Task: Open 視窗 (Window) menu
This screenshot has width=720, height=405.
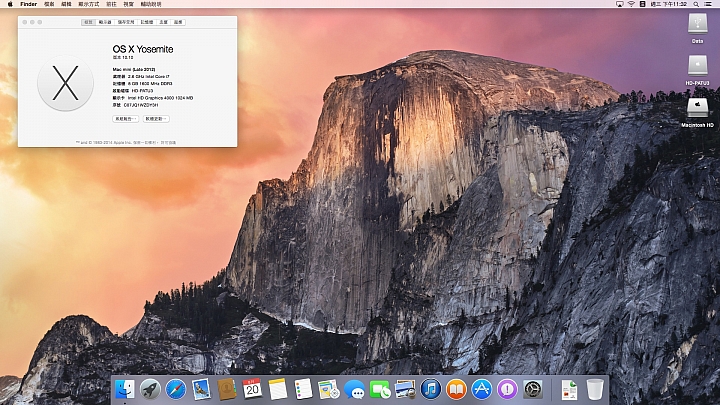Action: pyautogui.click(x=129, y=4)
